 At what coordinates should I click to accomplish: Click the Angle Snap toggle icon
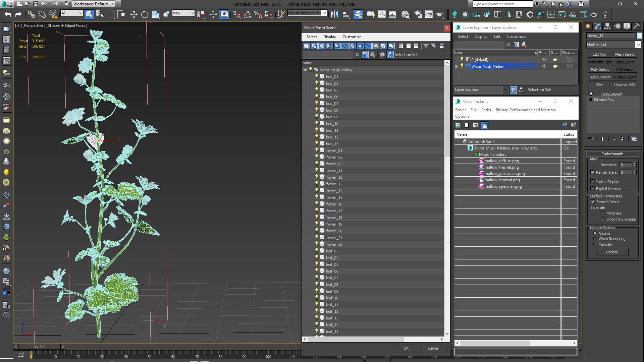pos(247,14)
